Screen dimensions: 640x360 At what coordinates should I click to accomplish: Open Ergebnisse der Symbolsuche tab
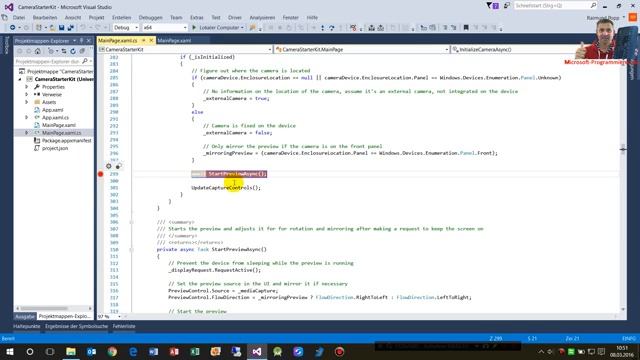tap(76, 326)
